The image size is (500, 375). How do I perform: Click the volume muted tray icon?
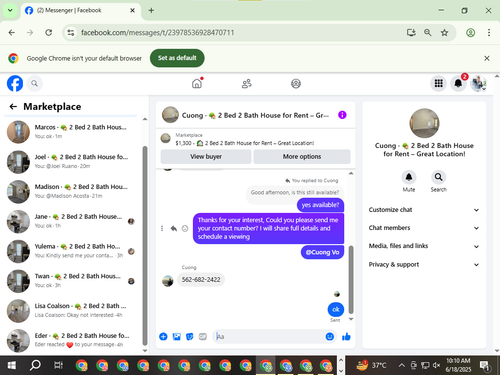(x=436, y=365)
